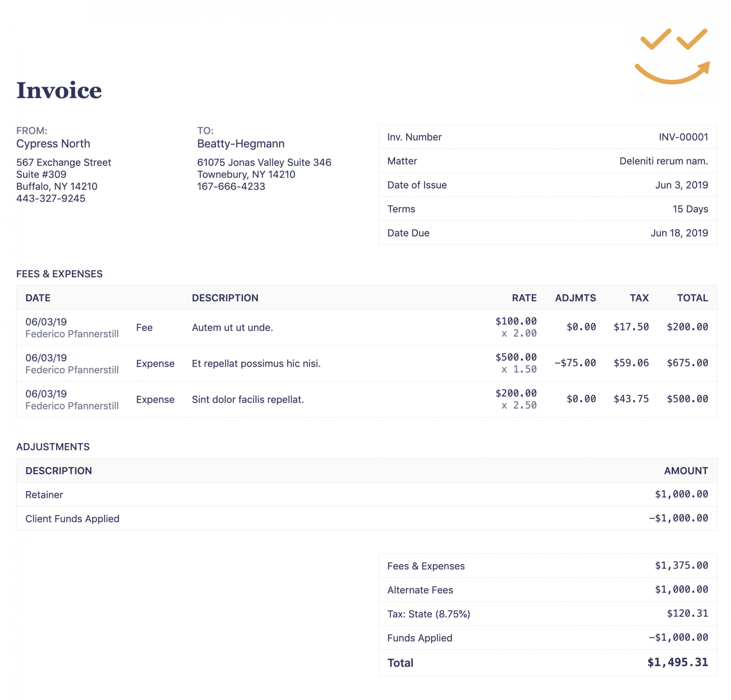The width and height of the screenshot is (731, 700).
Task: Click the $675.00 row total
Action: coord(687,363)
